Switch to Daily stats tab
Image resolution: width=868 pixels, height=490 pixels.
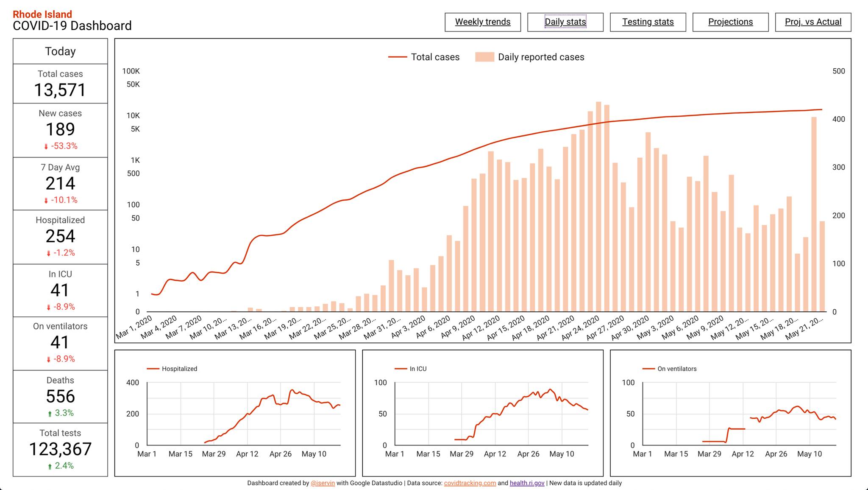pos(565,22)
